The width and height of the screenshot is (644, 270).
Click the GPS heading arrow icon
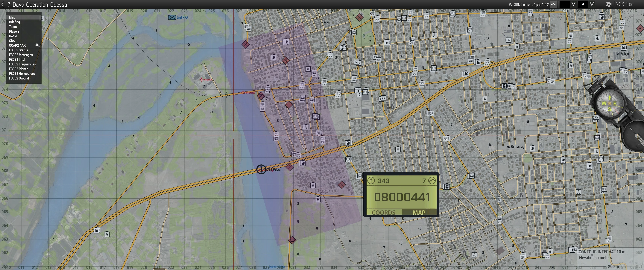[x=371, y=180]
